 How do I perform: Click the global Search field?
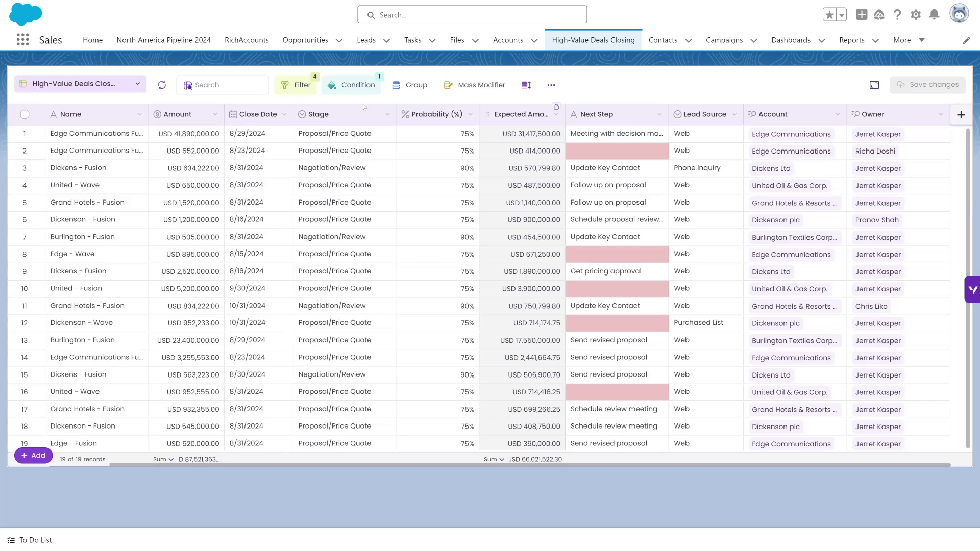tap(472, 15)
